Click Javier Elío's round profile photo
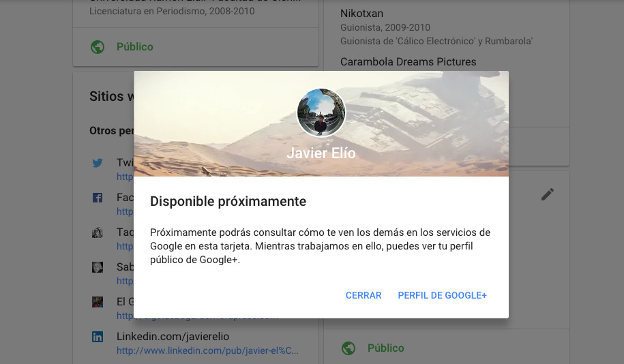The height and width of the screenshot is (364, 624). pos(321,112)
